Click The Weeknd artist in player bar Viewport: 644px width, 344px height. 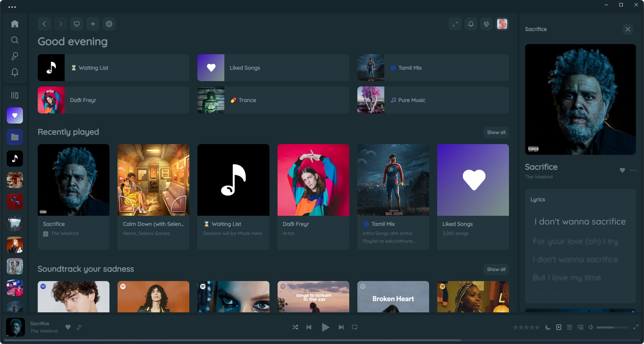pyautogui.click(x=44, y=331)
